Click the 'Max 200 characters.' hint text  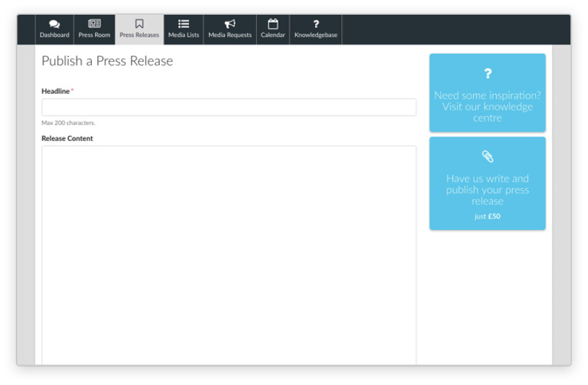tap(69, 122)
